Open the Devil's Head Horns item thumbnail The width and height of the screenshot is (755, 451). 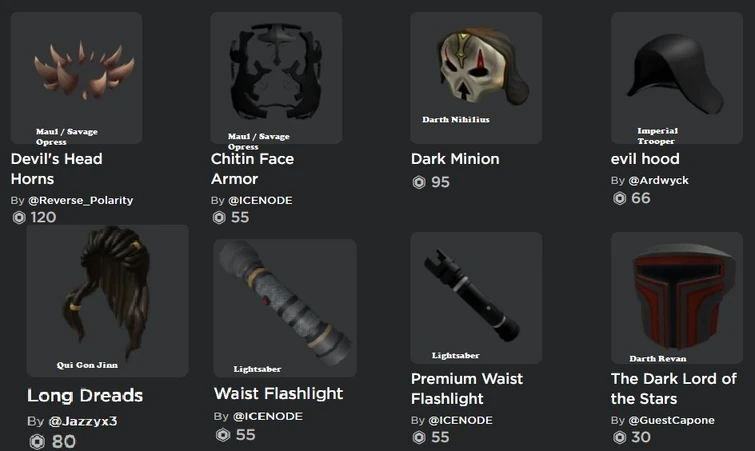point(77,78)
